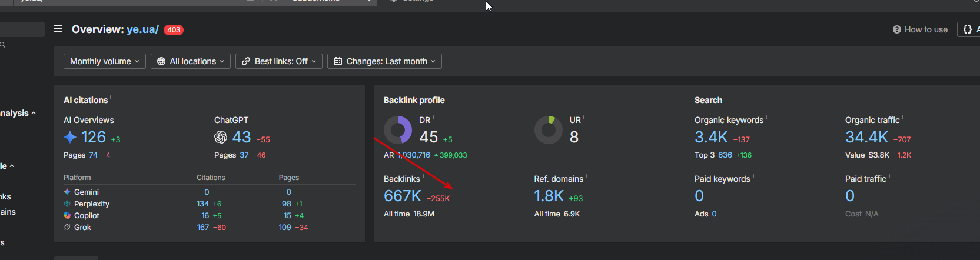Open the All locations dropdown

[191, 61]
